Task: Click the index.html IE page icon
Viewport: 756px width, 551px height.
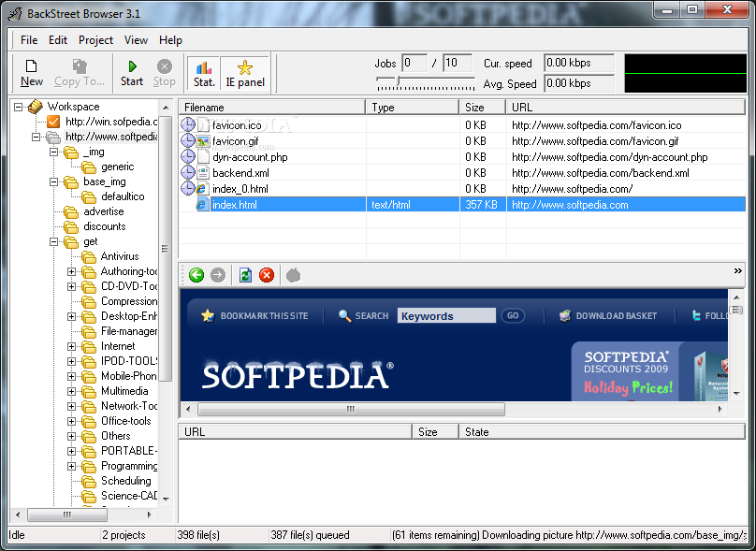Action: click(x=202, y=205)
